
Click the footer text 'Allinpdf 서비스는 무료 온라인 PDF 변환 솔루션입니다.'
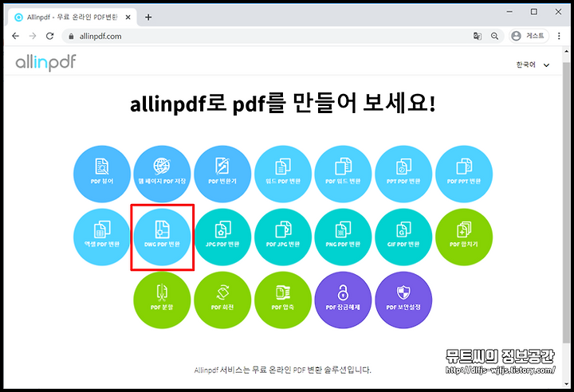(282, 370)
